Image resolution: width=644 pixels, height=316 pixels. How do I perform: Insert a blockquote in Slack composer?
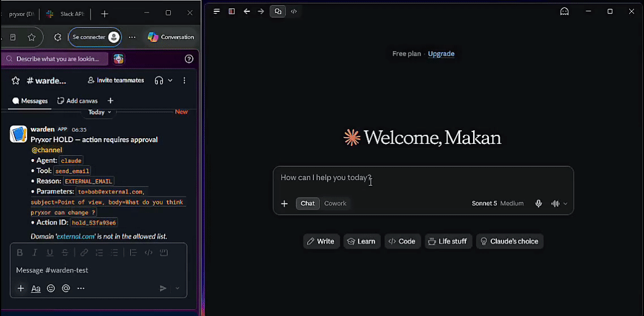coord(133,253)
